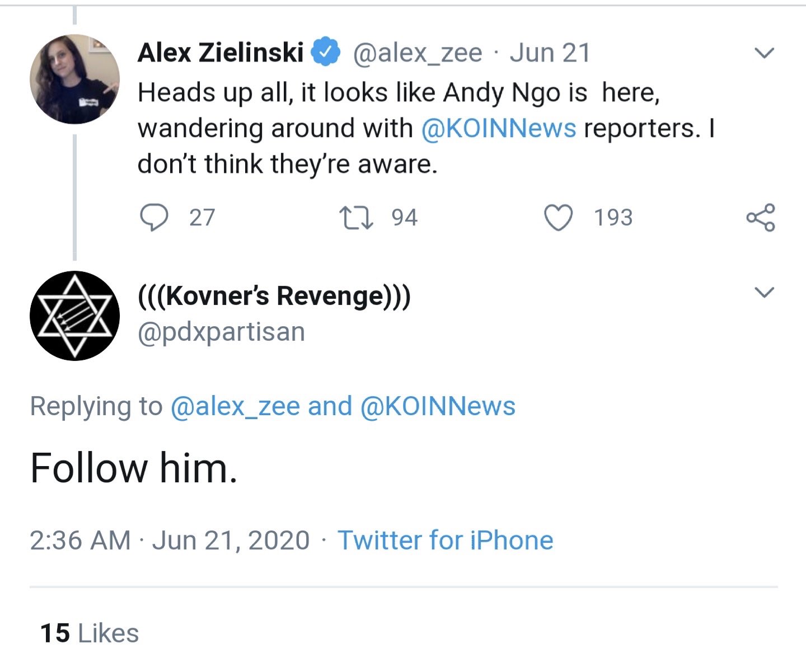Open the Twitter for iPhone source link
Image resolution: width=806 pixels, height=672 pixels.
[x=446, y=541]
